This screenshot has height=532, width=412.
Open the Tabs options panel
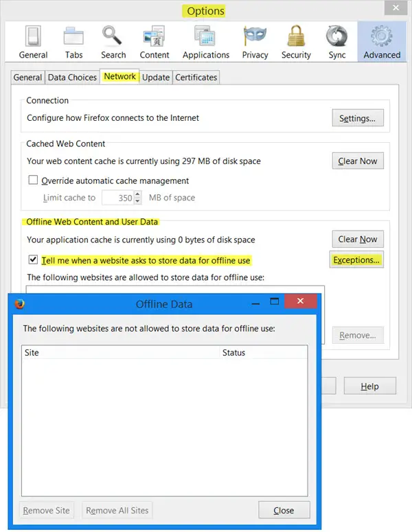73,42
